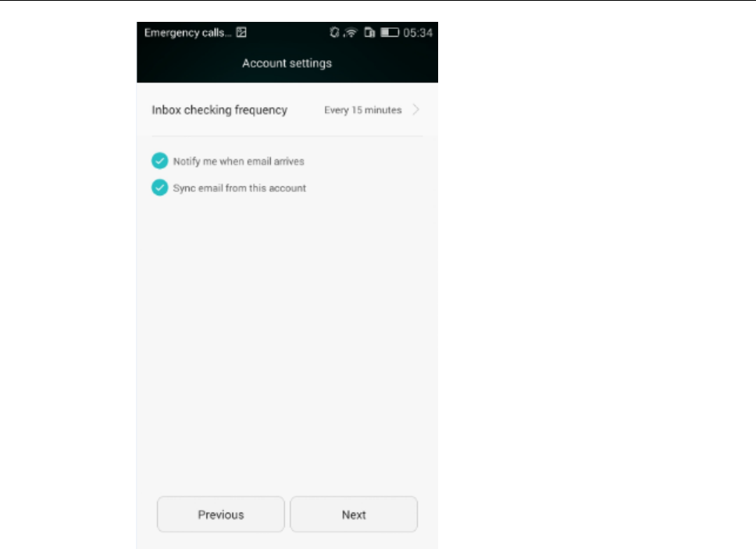Tap the alarm icon in status bar

(x=334, y=32)
